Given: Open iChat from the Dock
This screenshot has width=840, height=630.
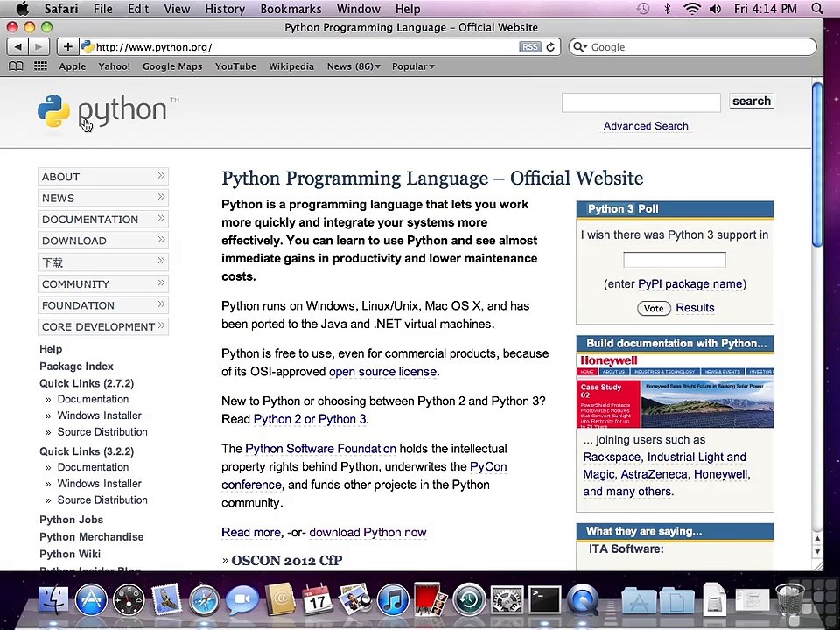Looking at the screenshot, I should click(x=242, y=599).
